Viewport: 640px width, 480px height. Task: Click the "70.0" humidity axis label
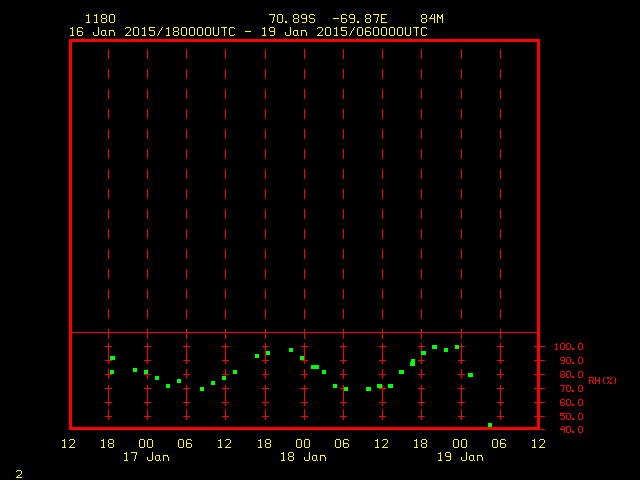click(x=571, y=389)
